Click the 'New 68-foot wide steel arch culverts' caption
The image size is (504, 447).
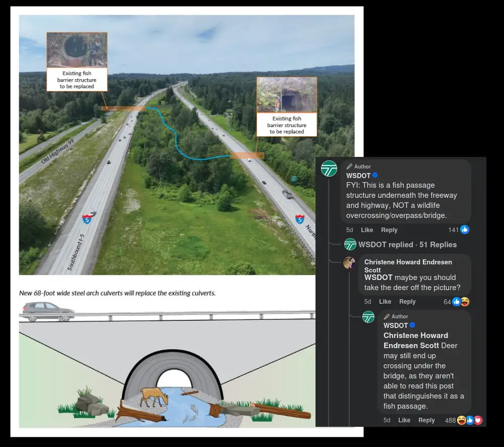(117, 293)
